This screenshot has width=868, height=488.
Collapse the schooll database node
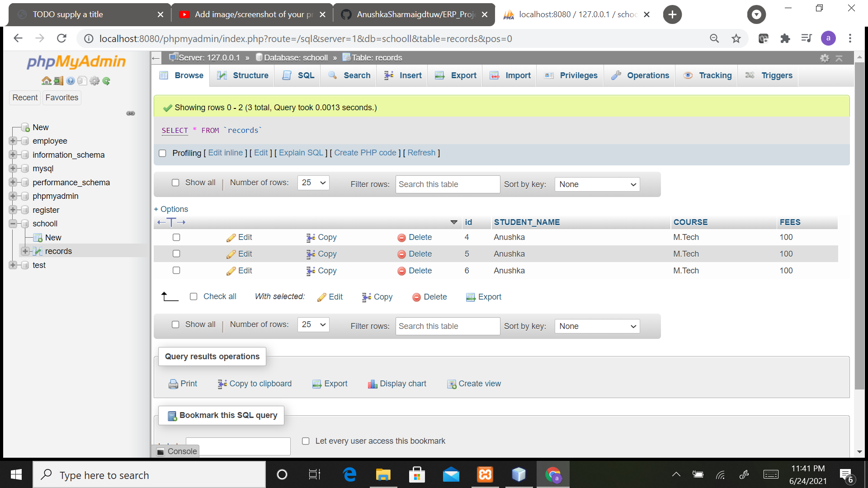13,224
